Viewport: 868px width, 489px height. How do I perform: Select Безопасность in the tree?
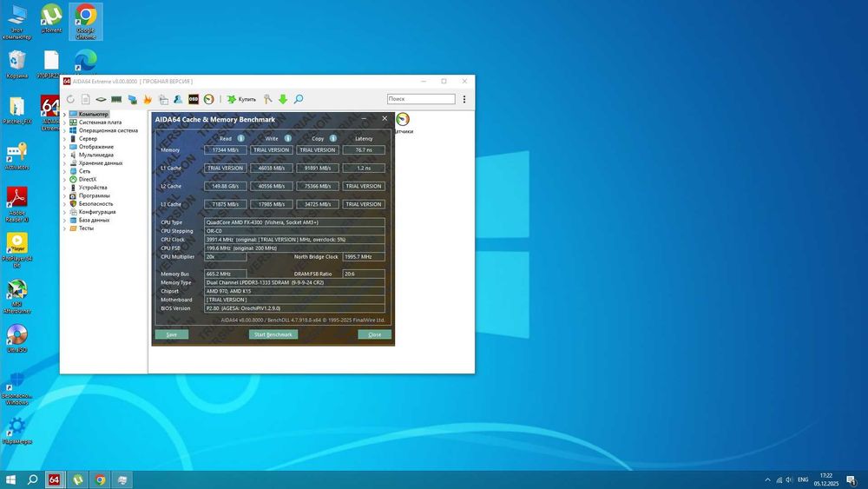95,204
